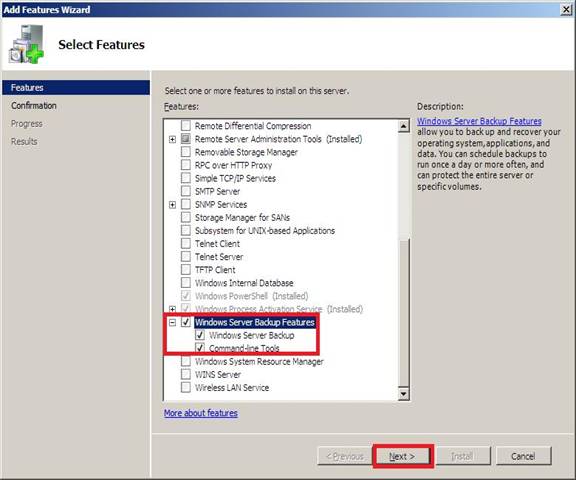Tick RPC over HTTP Proxy checkbox

(186, 165)
